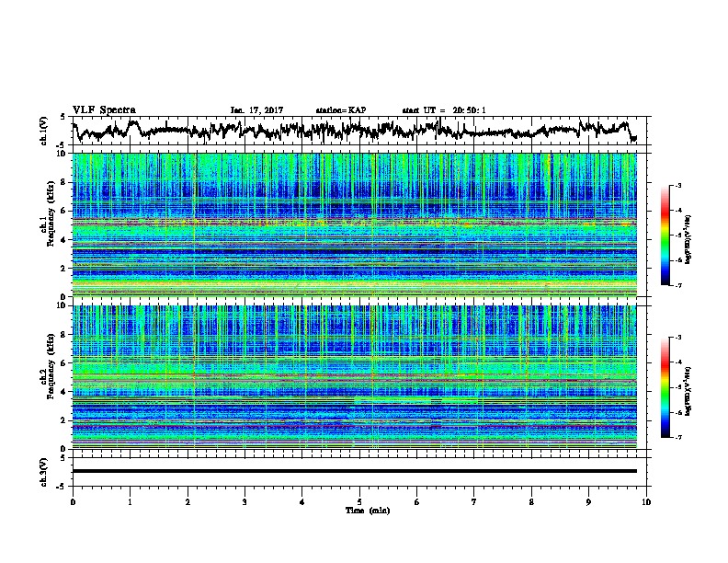Click the "-3" label on upper color bar
Viewport: 728px width, 563px height.
click(677, 185)
